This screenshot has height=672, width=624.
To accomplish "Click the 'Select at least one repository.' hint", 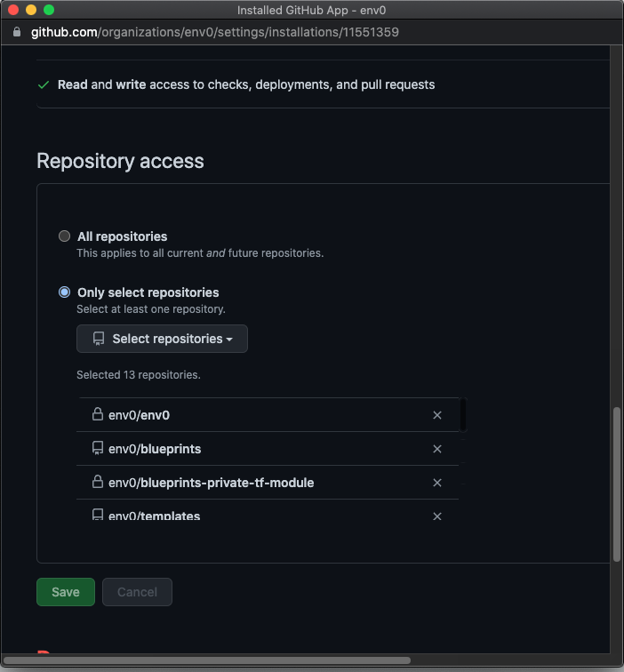I will (x=151, y=309).
